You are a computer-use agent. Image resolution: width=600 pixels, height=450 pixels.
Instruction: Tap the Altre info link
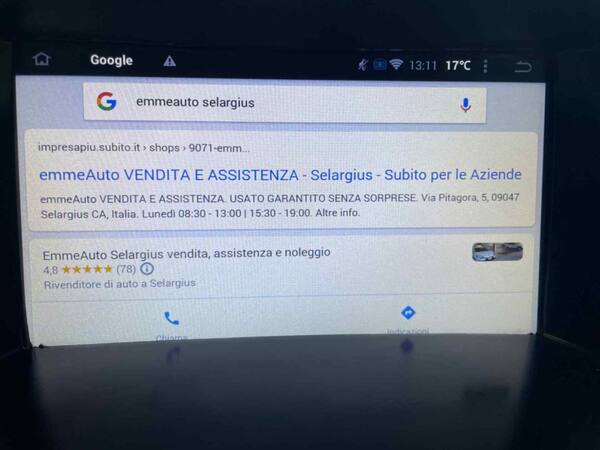click(x=338, y=212)
